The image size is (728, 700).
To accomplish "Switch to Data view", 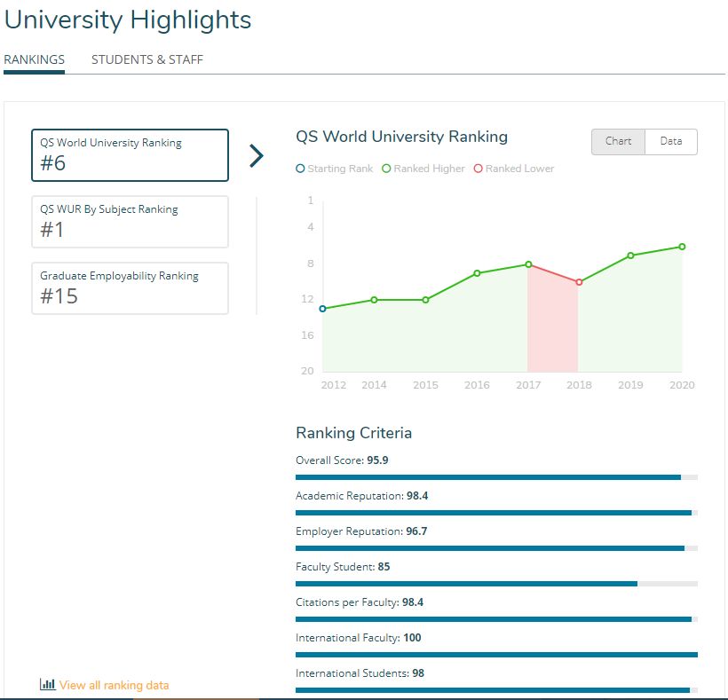I will pyautogui.click(x=671, y=141).
